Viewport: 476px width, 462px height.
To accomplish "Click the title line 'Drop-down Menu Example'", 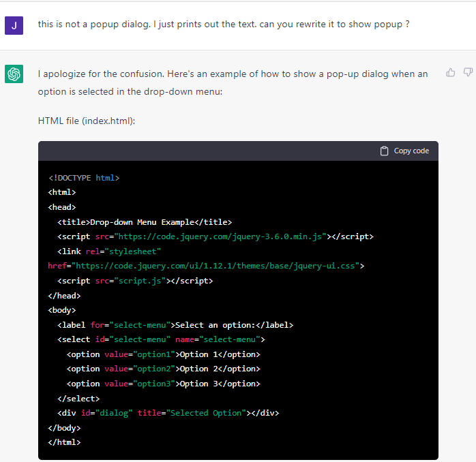I will point(145,222).
